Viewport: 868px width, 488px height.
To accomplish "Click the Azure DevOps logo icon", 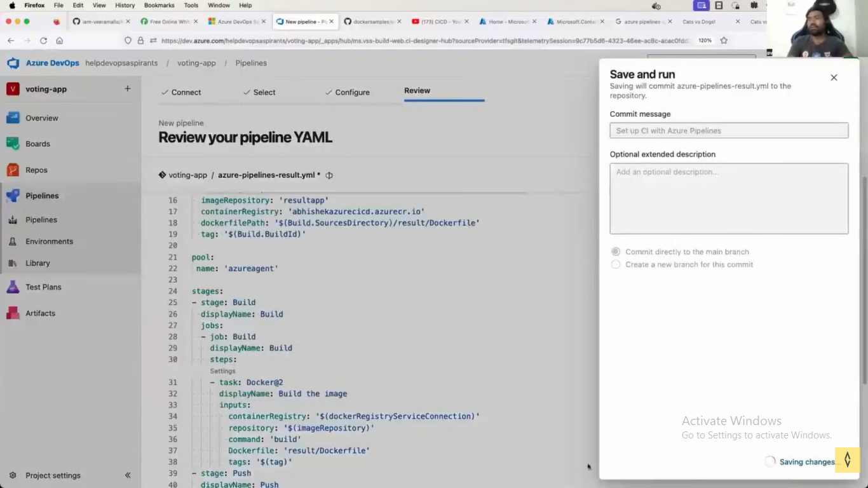I will (13, 63).
